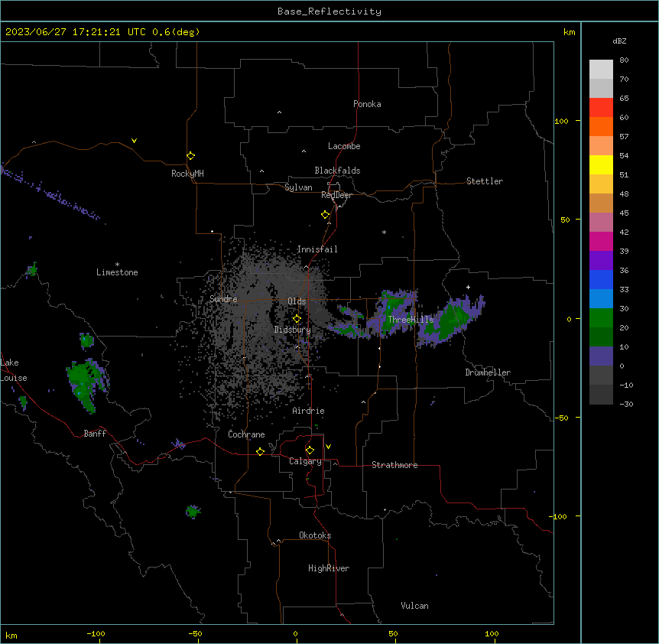659x644 pixels.
Task: Click the Calgary city label
Action: (305, 461)
